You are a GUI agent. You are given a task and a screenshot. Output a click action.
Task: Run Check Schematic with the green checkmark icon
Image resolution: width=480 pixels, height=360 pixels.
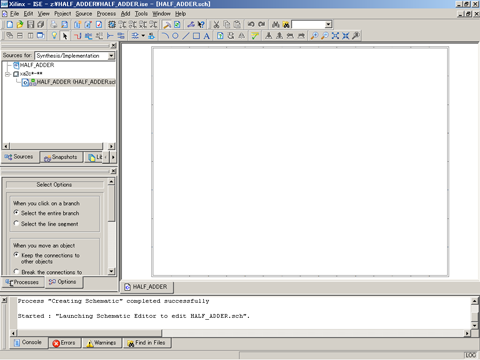pyautogui.click(x=255, y=36)
